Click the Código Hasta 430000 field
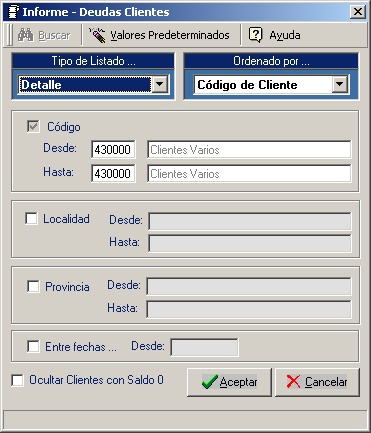This screenshot has height=433, width=371. click(x=113, y=173)
